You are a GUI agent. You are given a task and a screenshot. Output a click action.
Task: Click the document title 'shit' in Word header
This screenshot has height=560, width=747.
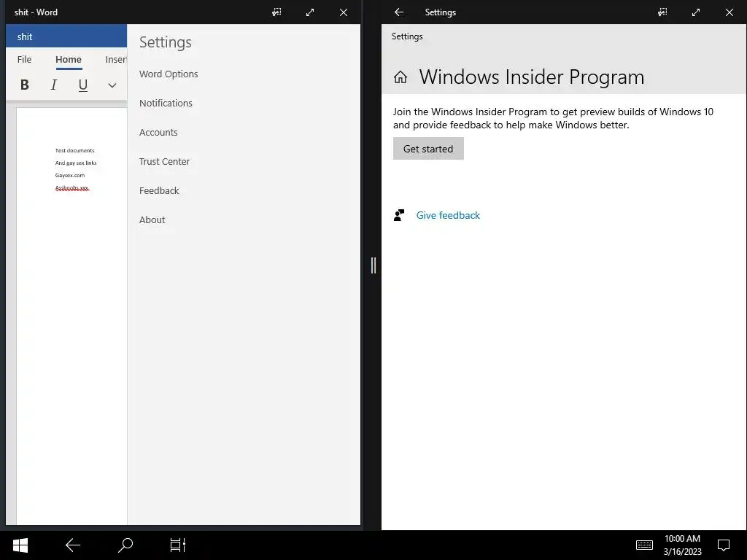[25, 36]
